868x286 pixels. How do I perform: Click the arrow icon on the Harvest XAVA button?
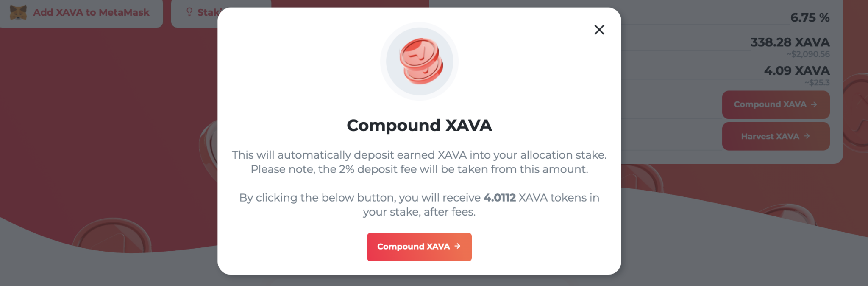[x=807, y=136]
